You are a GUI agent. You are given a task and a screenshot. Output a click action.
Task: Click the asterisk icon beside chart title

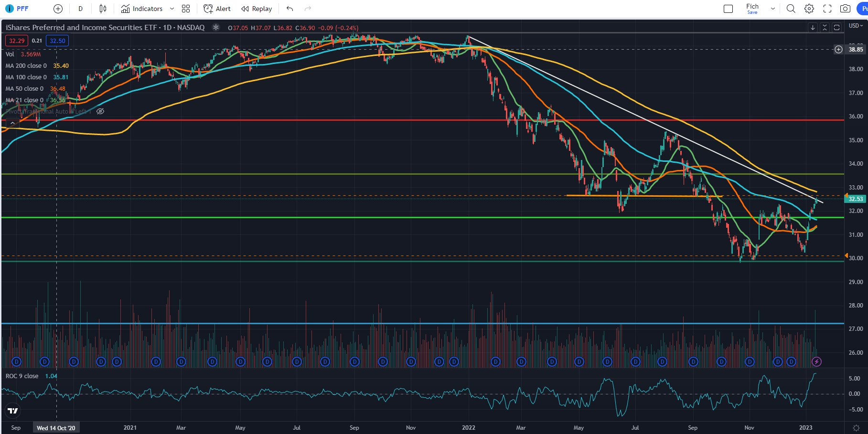coord(216,27)
